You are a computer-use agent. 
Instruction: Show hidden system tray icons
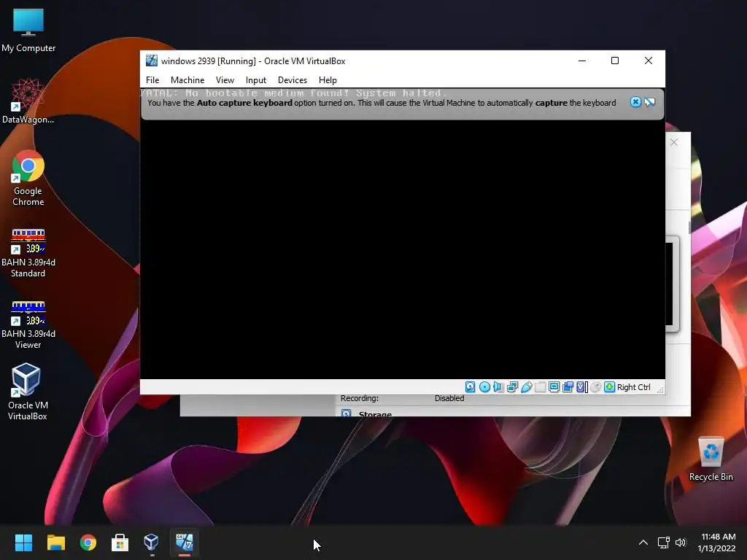[x=643, y=542]
